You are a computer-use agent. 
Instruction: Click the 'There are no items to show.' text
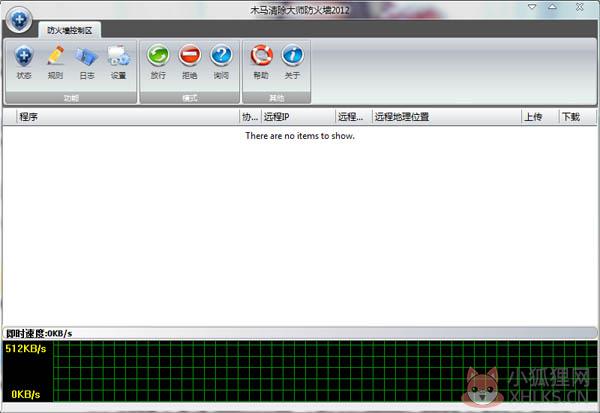point(300,135)
